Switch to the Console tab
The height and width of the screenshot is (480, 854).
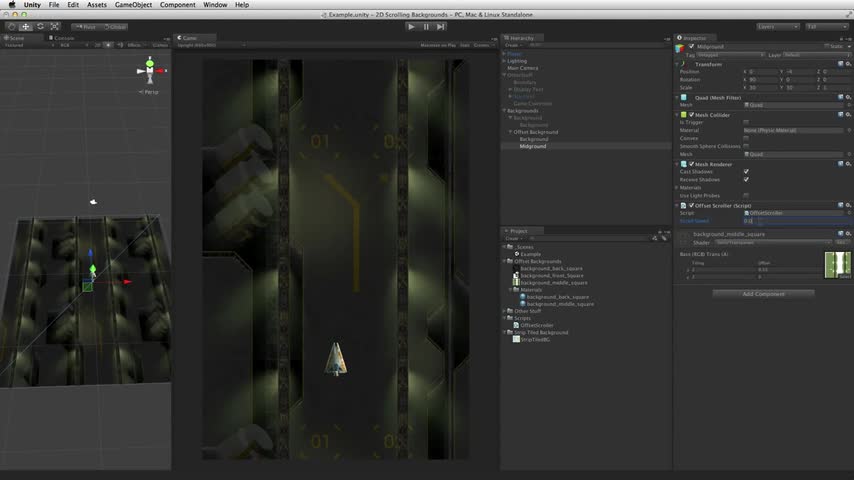(62, 38)
